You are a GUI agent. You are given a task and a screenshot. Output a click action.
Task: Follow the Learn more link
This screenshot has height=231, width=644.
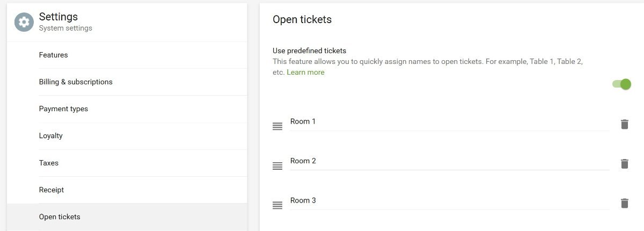pyautogui.click(x=305, y=72)
